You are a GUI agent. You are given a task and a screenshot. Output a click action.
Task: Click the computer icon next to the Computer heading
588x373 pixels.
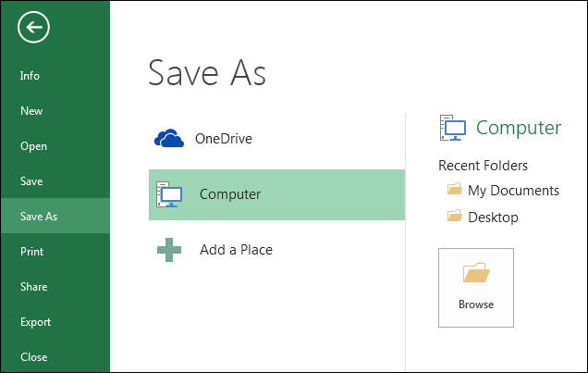(x=453, y=128)
